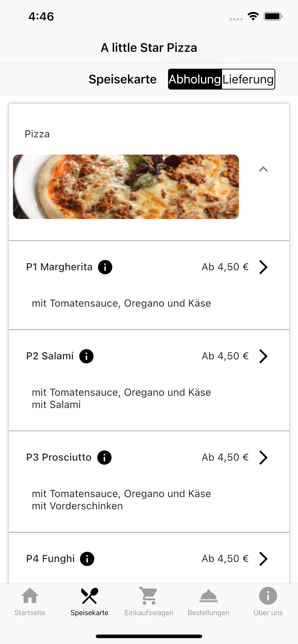The image size is (298, 644).
Task: Select the Einkaufswagen cart icon
Action: click(x=148, y=596)
